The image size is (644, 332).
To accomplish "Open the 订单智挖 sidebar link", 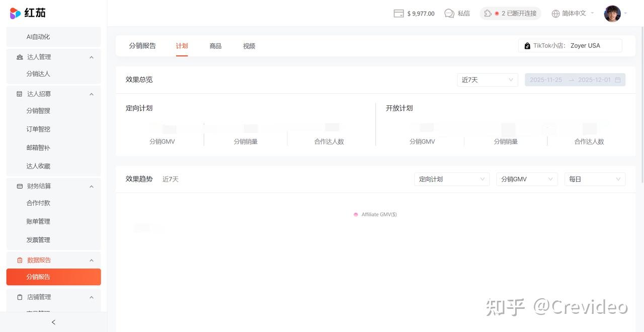I will coord(38,129).
